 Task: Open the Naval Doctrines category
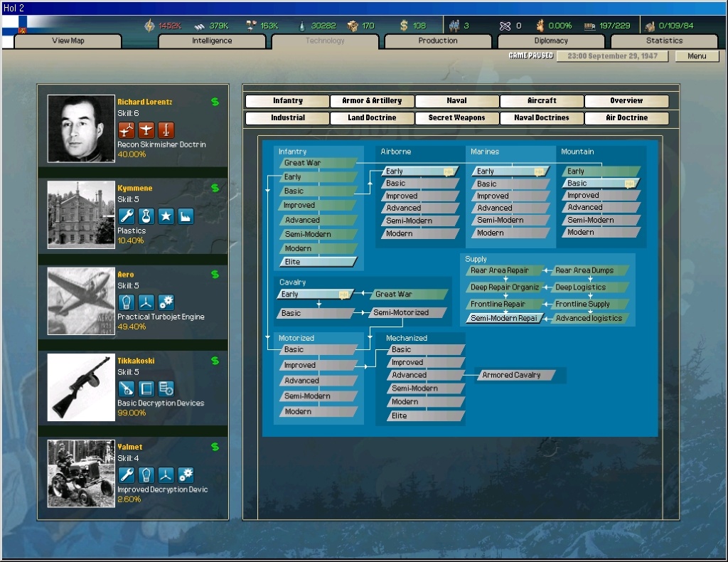[x=542, y=118]
